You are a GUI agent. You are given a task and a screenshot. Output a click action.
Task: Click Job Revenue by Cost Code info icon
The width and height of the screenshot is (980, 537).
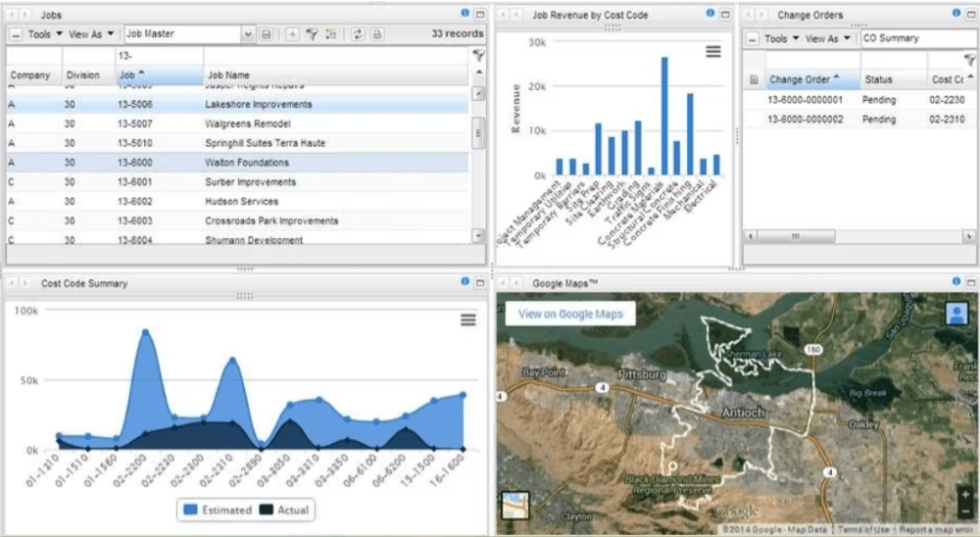point(710,13)
